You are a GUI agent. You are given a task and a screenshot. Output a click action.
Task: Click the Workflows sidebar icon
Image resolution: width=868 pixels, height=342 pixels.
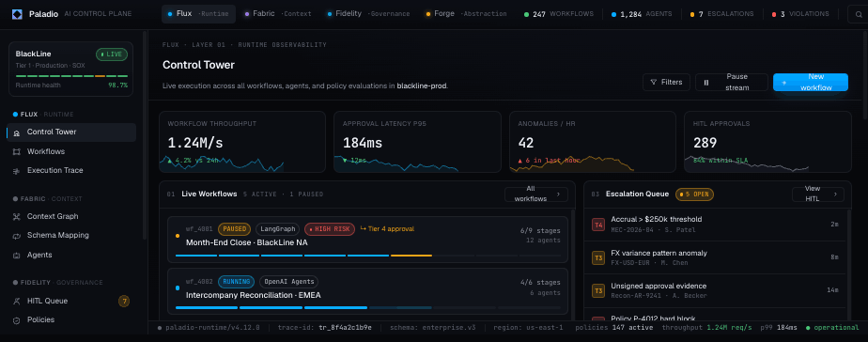(17, 151)
